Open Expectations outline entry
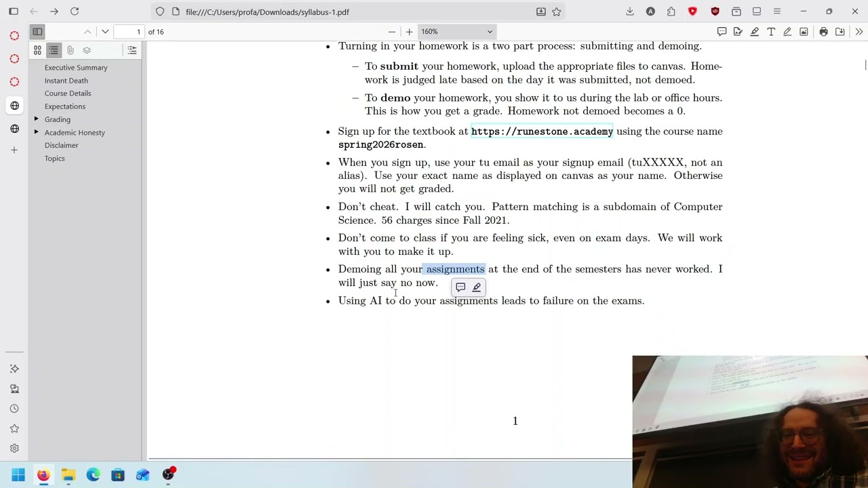The image size is (868, 488). tap(65, 106)
